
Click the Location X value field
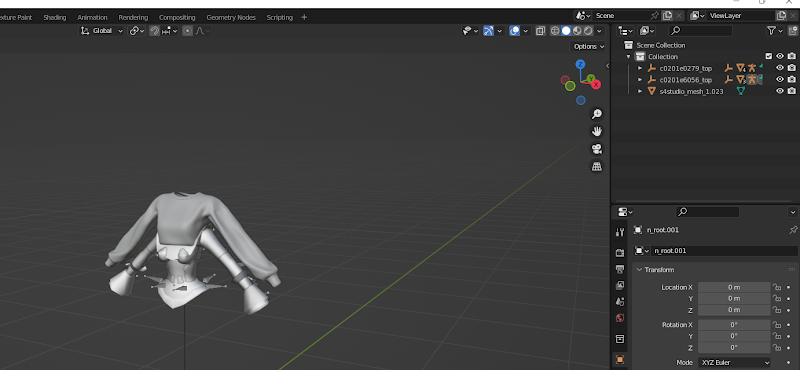pyautogui.click(x=734, y=287)
